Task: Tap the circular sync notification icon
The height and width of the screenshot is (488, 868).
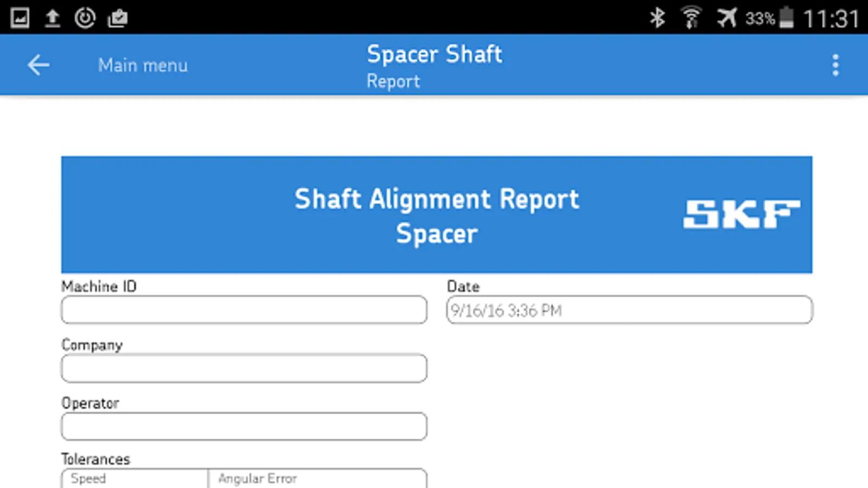Action: [85, 18]
